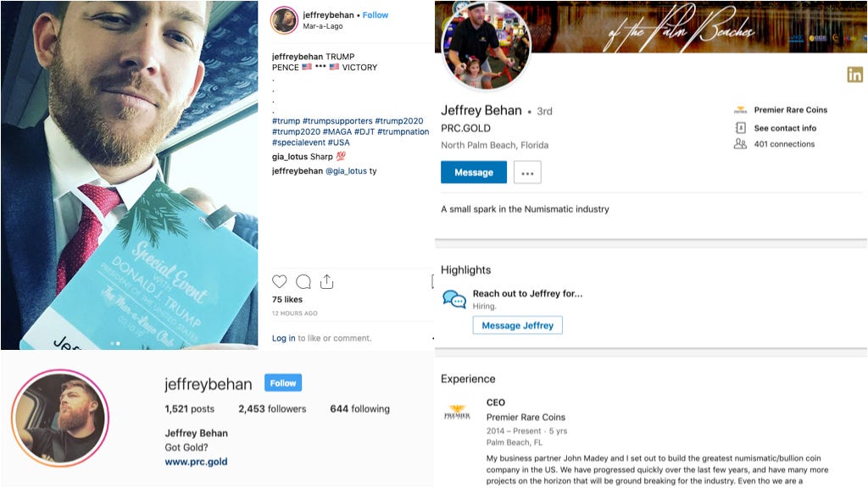Click the blue Follow button on profile

click(283, 383)
